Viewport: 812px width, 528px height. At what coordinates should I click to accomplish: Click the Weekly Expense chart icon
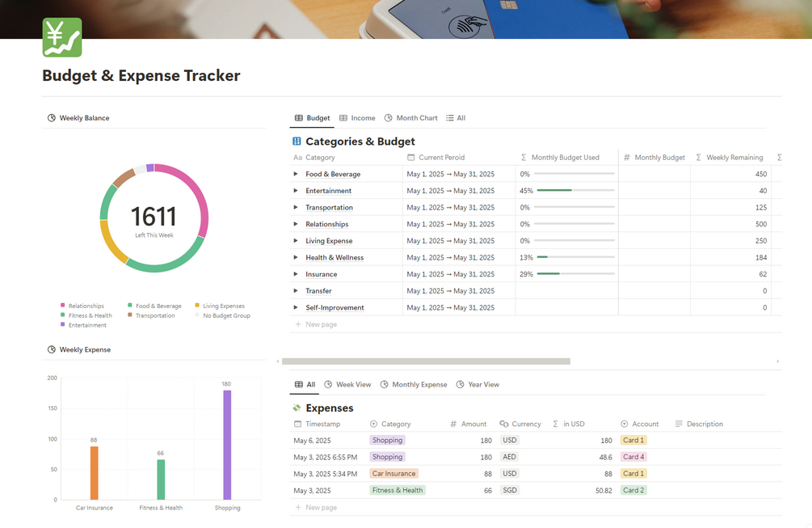(51, 350)
